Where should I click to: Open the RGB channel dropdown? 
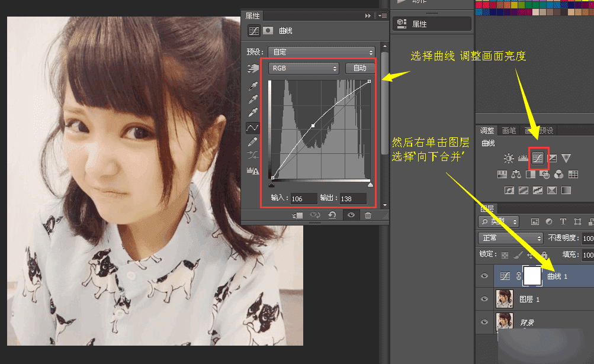[304, 68]
